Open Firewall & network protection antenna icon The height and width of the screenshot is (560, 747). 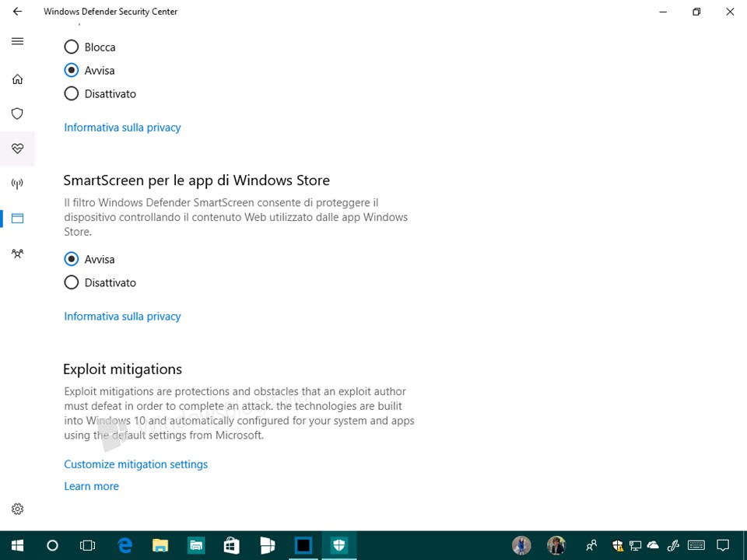click(18, 184)
